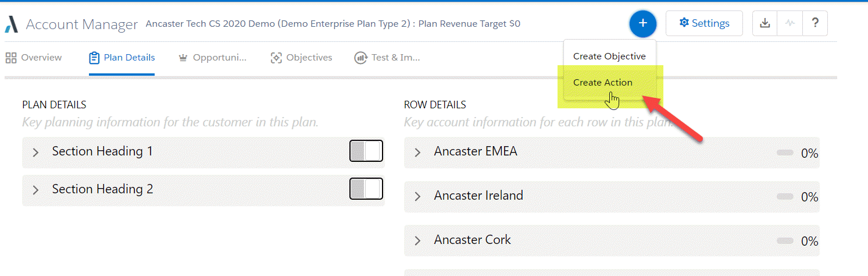Expand the Ancaster Cork row chevron
The image size is (868, 276).
pos(417,240)
